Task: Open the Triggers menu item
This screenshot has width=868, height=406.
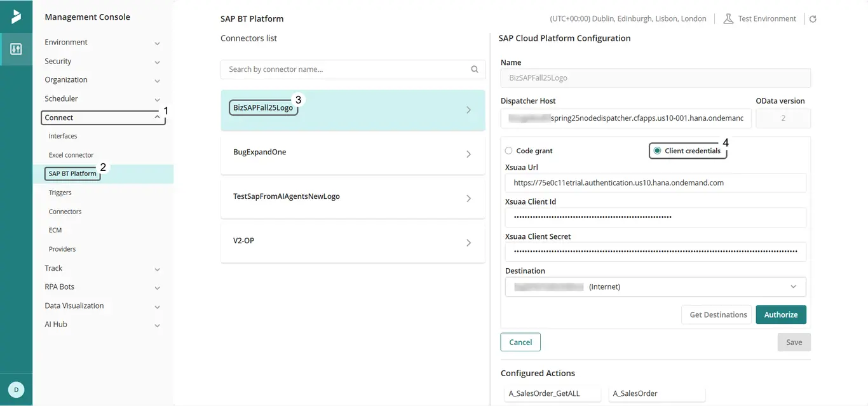Action: [x=60, y=193]
